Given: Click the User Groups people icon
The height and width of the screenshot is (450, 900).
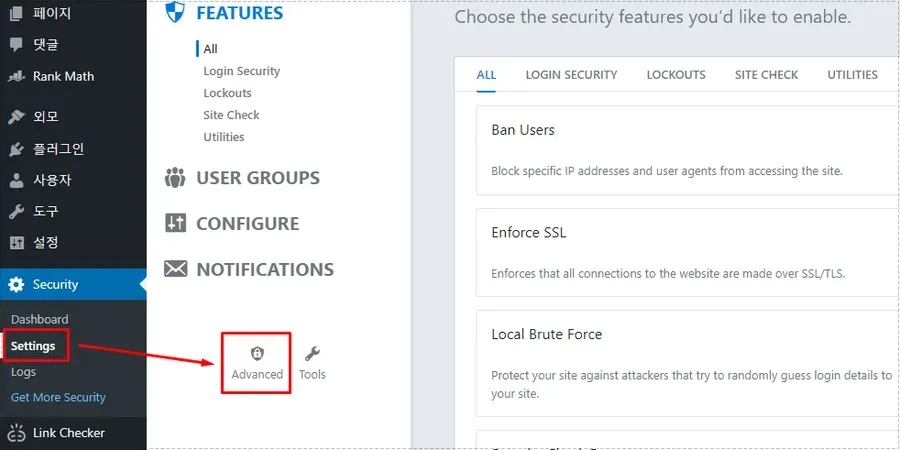Looking at the screenshot, I should [x=175, y=177].
